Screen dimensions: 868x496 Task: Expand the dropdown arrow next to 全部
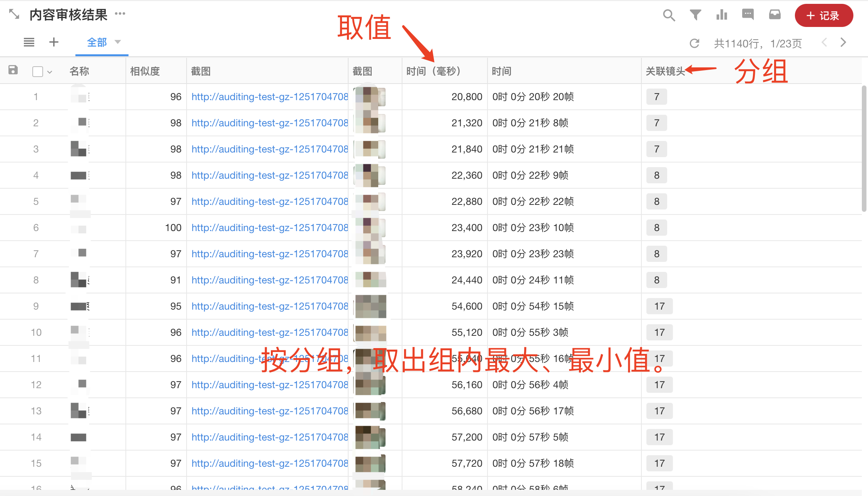(x=118, y=42)
